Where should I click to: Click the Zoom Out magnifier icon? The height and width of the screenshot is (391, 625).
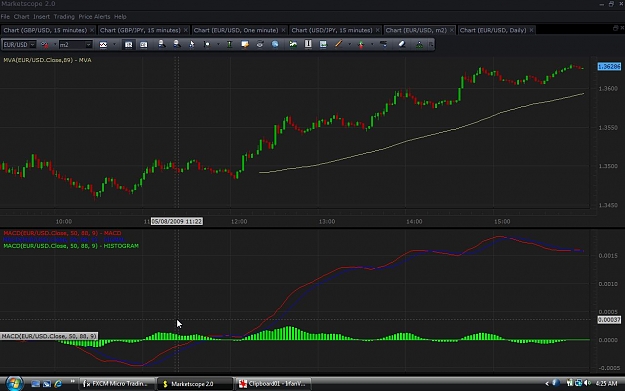pos(177,44)
